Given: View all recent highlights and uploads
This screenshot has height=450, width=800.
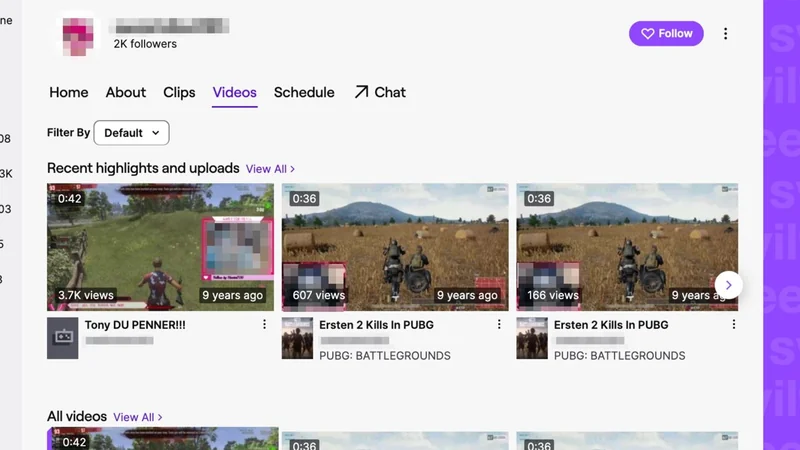Looking at the screenshot, I should pos(270,169).
